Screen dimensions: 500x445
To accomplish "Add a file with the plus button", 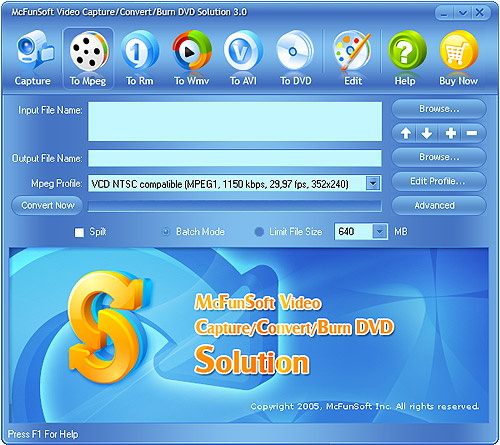I will click(451, 133).
